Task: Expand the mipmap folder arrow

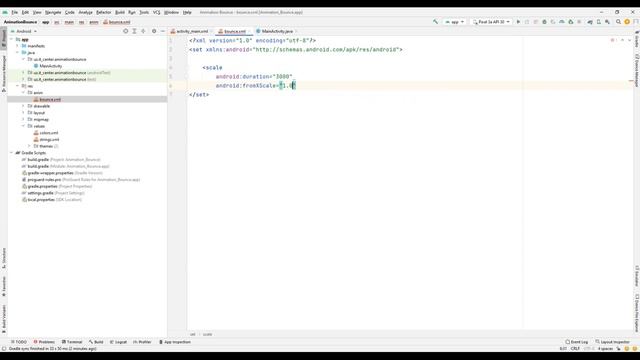Action: tap(23, 119)
